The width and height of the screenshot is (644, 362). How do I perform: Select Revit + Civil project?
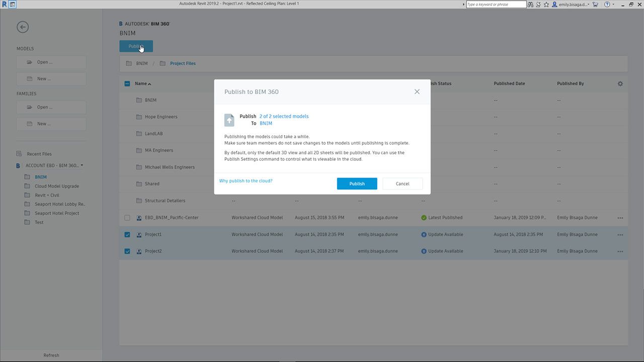pyautogui.click(x=47, y=195)
